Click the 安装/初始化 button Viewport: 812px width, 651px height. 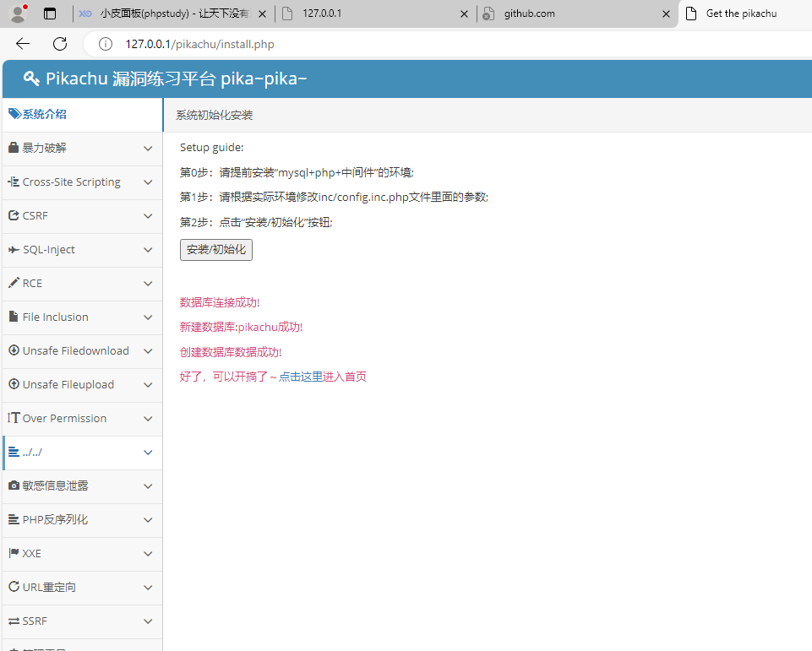pos(216,250)
